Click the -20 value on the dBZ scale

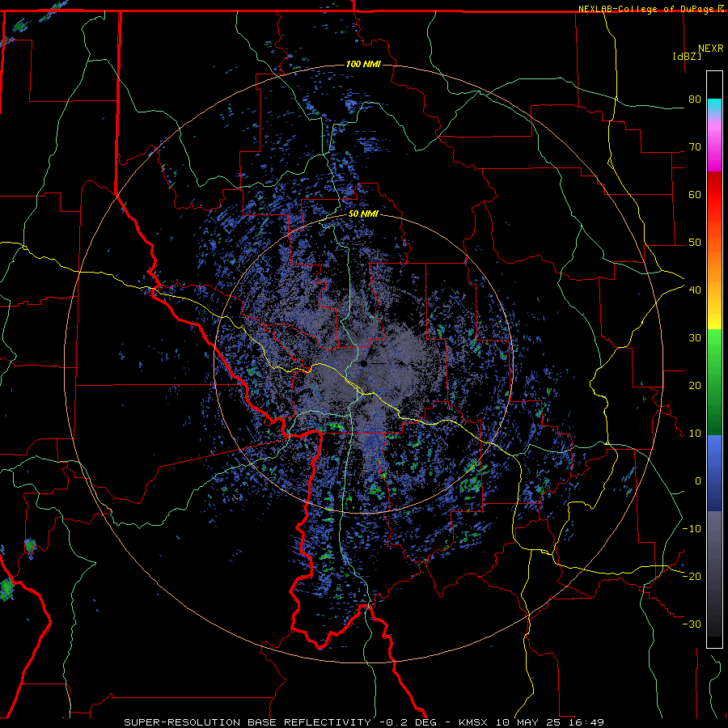(x=692, y=576)
